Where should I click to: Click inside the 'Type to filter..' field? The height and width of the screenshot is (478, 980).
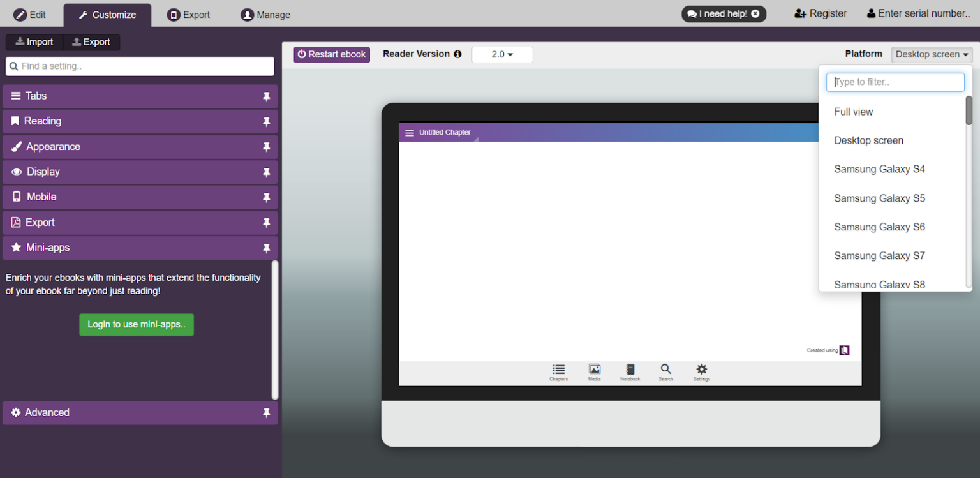pyautogui.click(x=895, y=82)
